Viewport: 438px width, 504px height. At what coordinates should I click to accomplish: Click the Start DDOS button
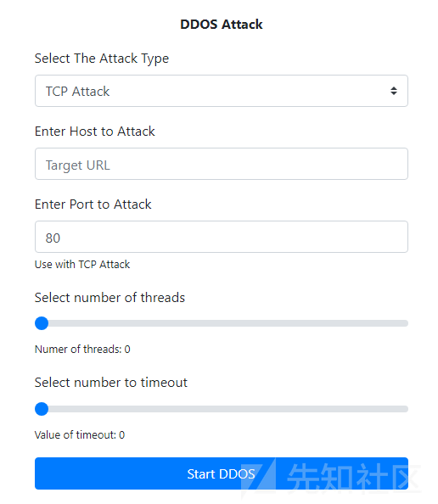(222, 473)
